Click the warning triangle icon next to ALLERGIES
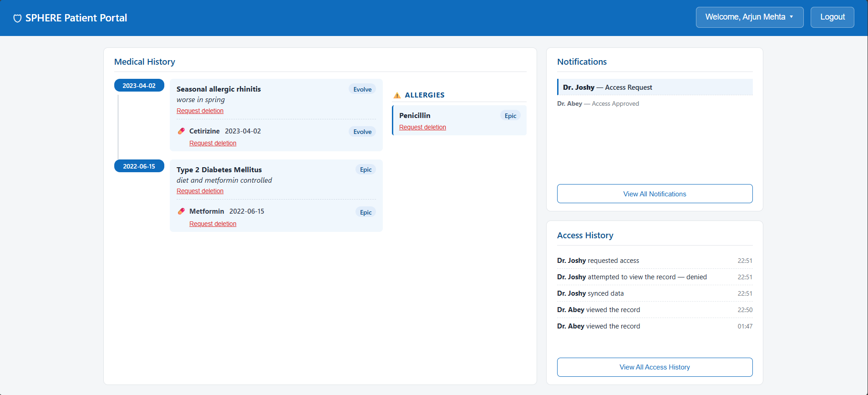Image resolution: width=868 pixels, height=395 pixels. coord(397,95)
